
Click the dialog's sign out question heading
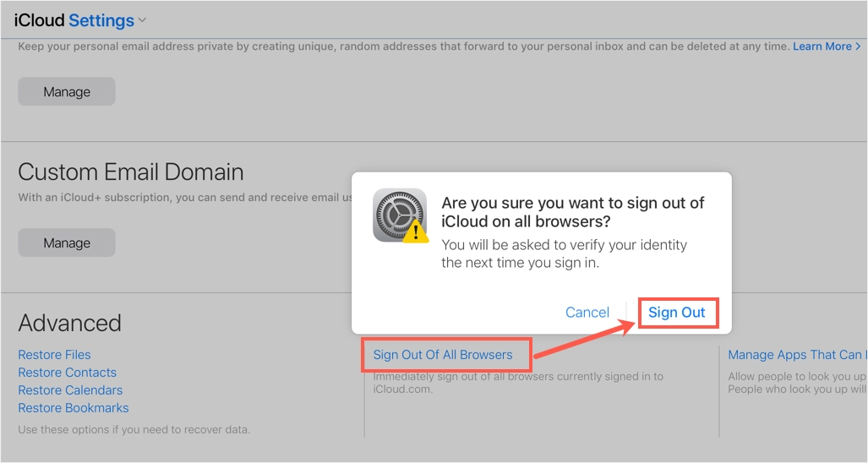[572, 212]
